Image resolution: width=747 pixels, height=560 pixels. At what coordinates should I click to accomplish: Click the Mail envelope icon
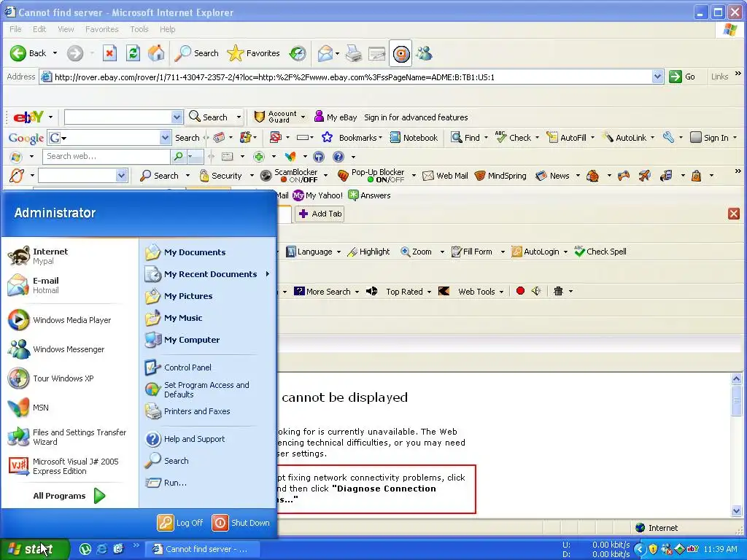click(x=325, y=53)
